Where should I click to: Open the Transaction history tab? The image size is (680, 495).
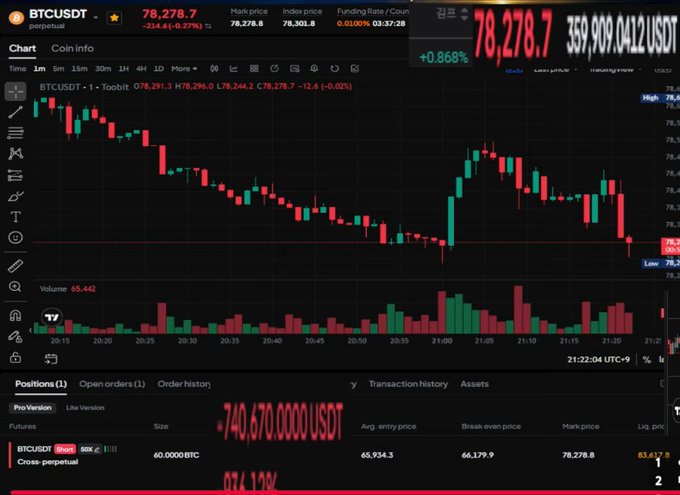click(409, 384)
